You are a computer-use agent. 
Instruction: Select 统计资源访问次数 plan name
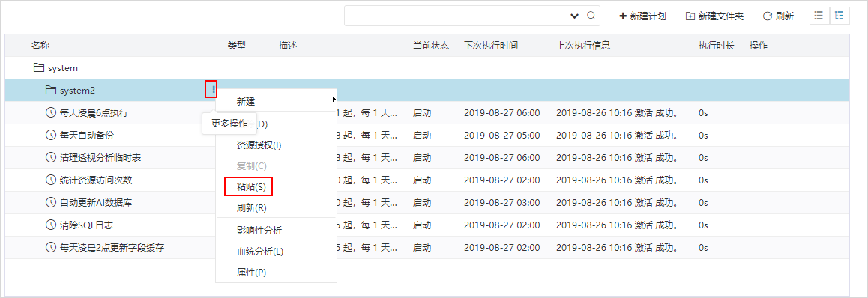[x=96, y=180]
